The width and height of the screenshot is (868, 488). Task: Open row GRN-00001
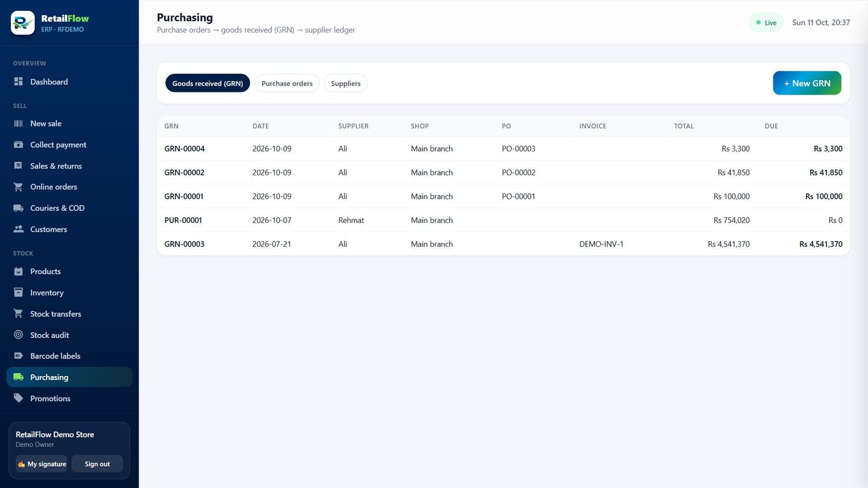503,196
